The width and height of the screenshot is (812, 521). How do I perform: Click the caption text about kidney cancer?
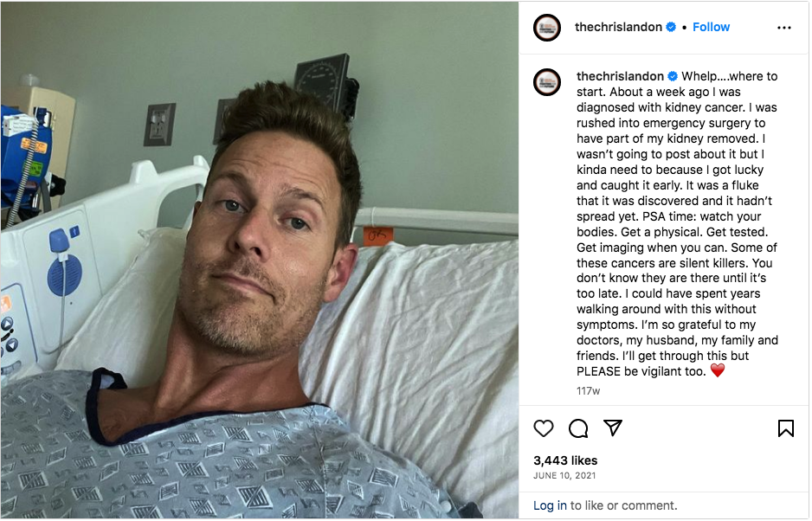677,224
